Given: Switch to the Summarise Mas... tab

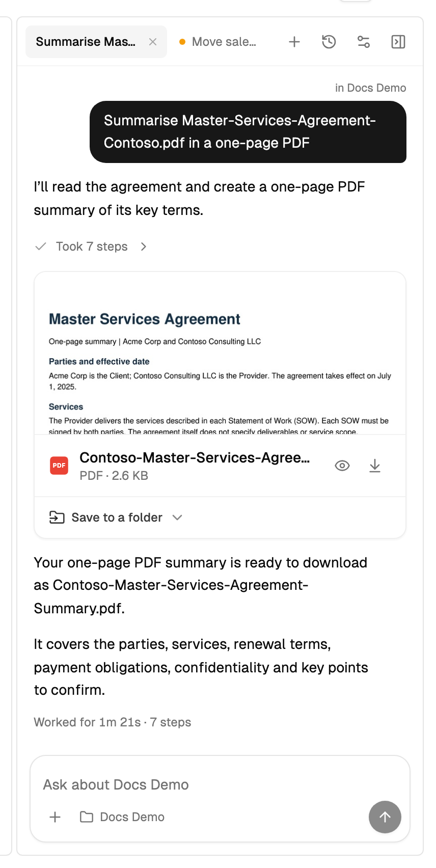Looking at the screenshot, I should coord(96,42).
